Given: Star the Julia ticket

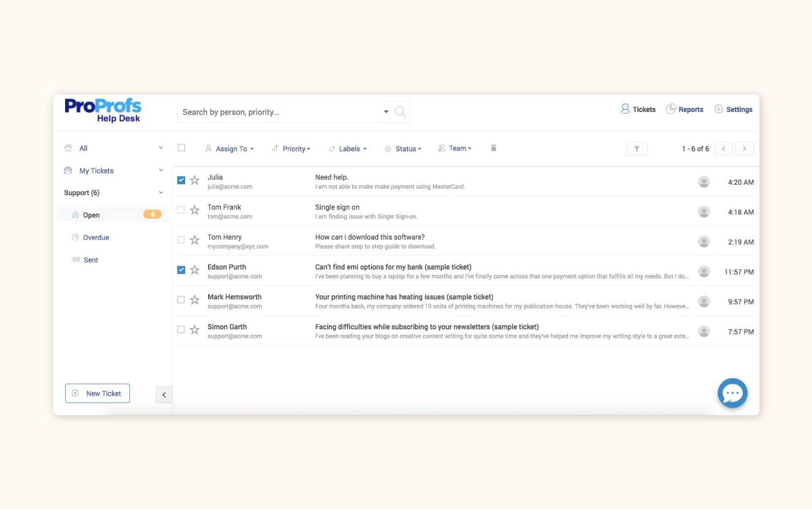Looking at the screenshot, I should click(x=194, y=180).
